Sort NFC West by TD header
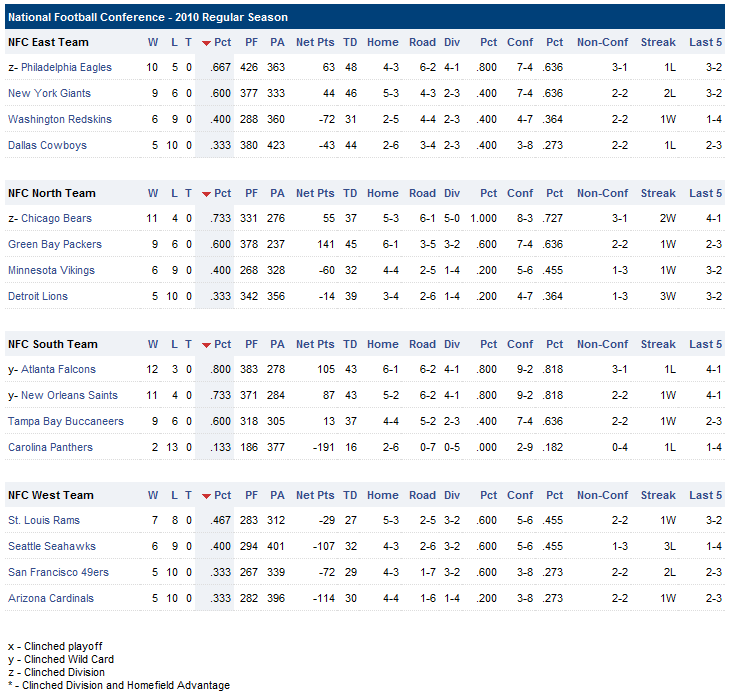Screen dimensions: 730x696 point(350,495)
